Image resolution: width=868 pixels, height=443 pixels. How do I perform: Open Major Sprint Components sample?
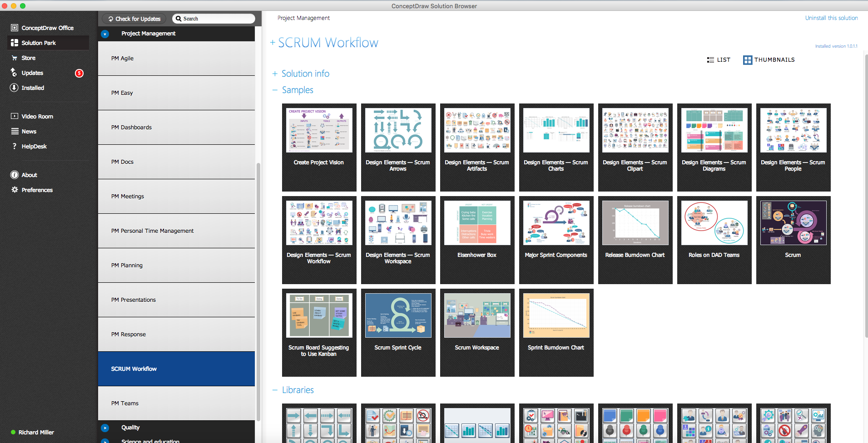point(556,240)
